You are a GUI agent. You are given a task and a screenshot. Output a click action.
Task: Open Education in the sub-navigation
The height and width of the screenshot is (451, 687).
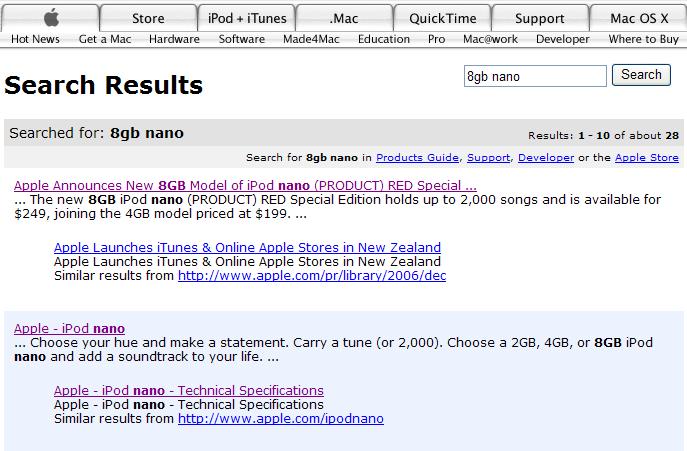tap(384, 39)
